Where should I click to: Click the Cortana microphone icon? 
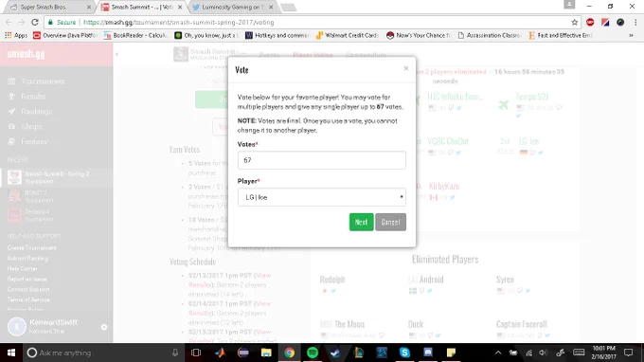tap(175, 353)
